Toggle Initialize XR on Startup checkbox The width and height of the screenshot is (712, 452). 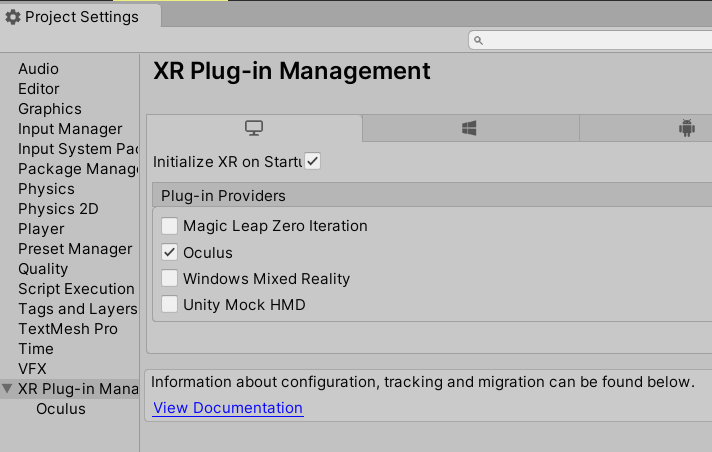click(x=312, y=161)
